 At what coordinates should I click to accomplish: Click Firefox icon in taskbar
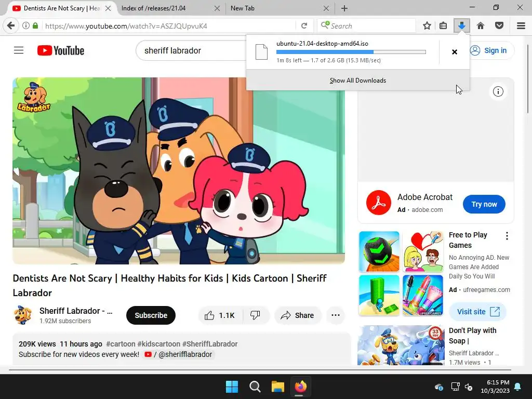[301, 387]
